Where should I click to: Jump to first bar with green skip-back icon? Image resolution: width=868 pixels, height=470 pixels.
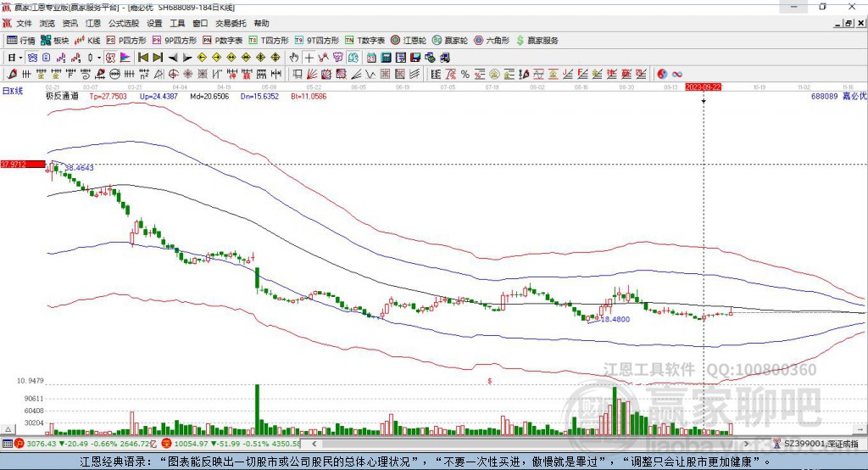[x=142, y=58]
